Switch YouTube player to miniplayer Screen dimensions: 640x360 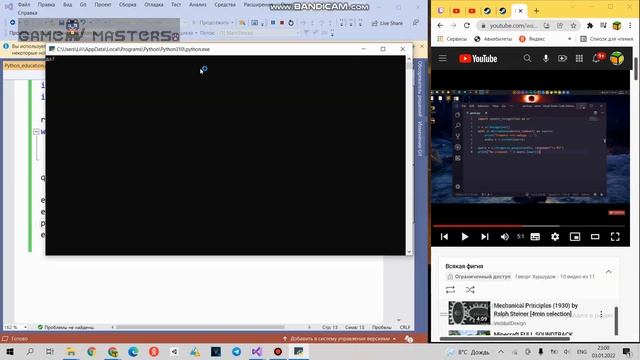coord(575,237)
